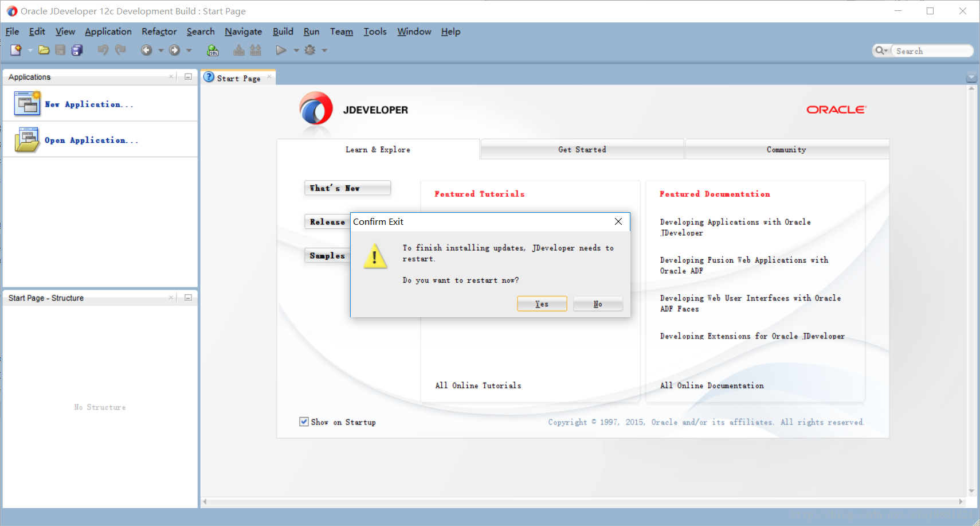This screenshot has width=980, height=526.
Task: Click the What's New button
Action: [x=348, y=188]
